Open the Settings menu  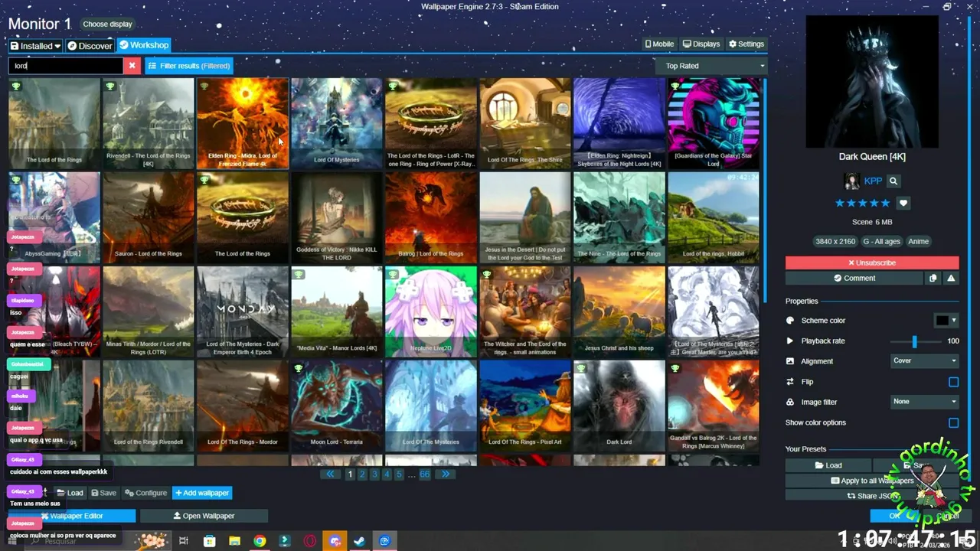pyautogui.click(x=746, y=44)
